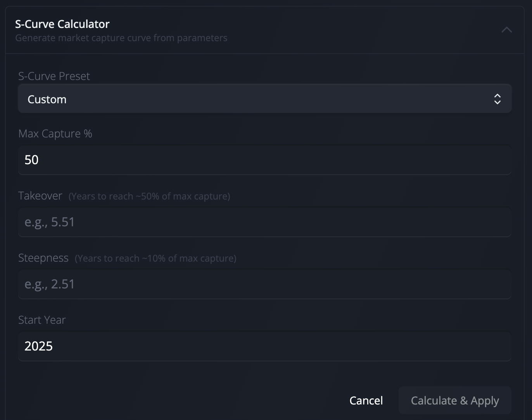This screenshot has width=532, height=420.
Task: Click the Start Year field showing 2025
Action: pyautogui.click(x=265, y=346)
